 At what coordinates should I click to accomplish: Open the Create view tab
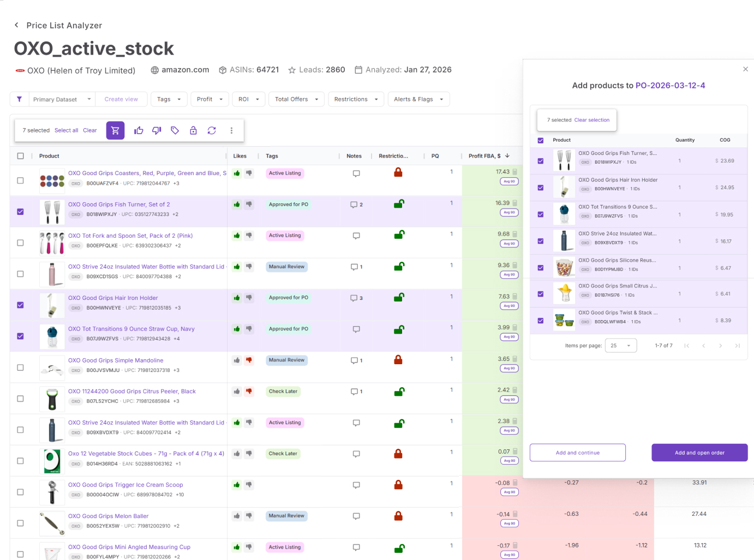pos(121,99)
